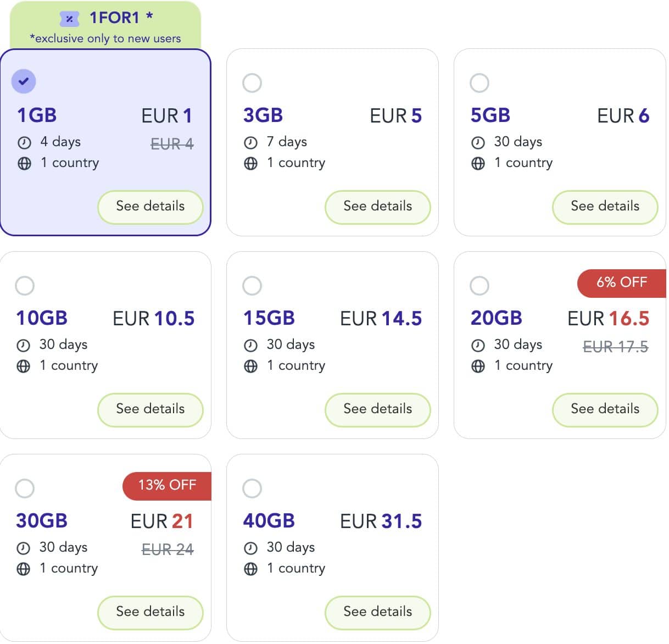Click the globe icon in 20GB plan

point(478,367)
